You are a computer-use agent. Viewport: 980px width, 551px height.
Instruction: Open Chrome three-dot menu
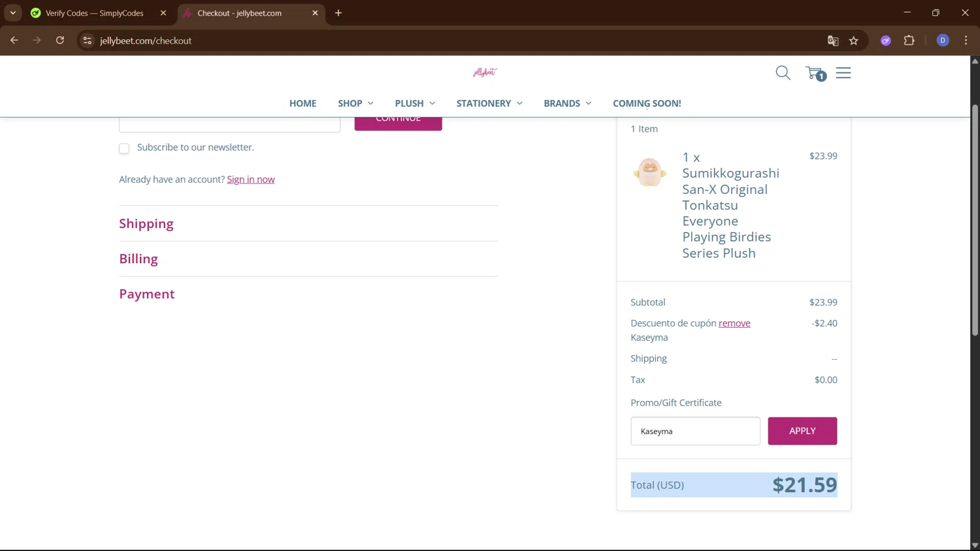tap(966, 40)
